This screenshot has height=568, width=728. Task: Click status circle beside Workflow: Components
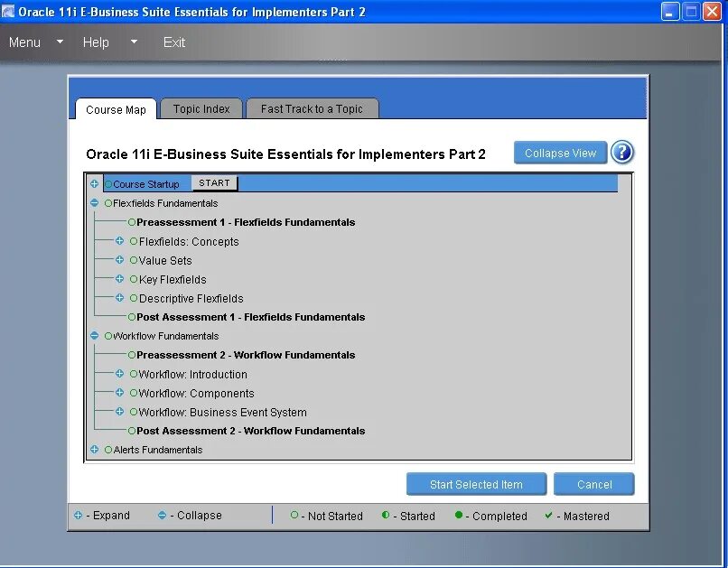pyautogui.click(x=134, y=393)
